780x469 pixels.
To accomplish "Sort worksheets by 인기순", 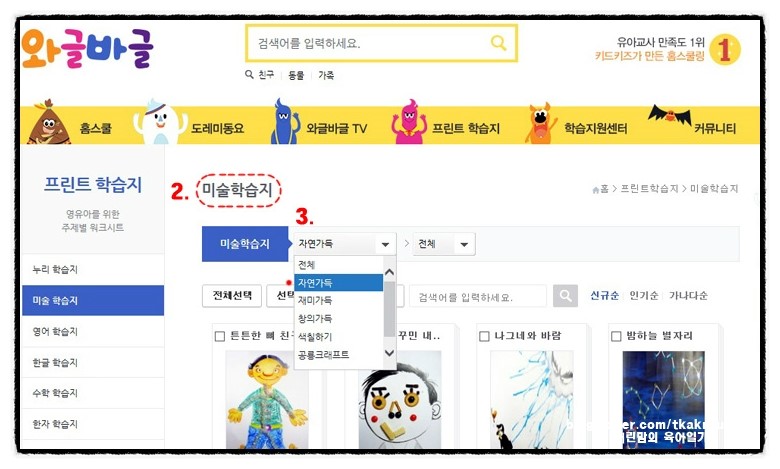I will coord(644,296).
